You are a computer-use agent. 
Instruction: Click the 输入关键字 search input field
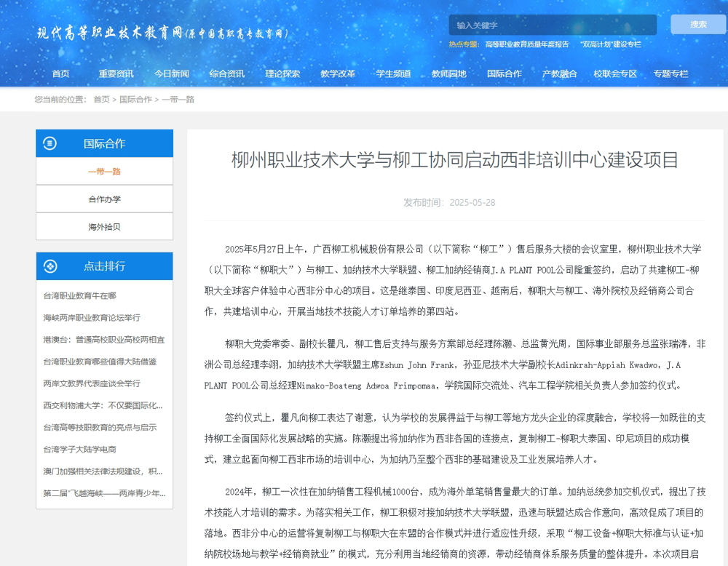(x=553, y=25)
